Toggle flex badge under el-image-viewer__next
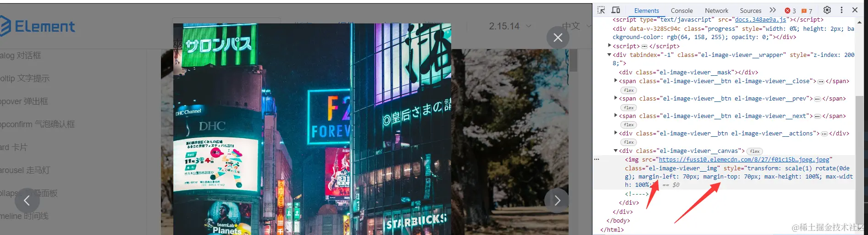The height and width of the screenshot is (235, 868). 629,125
